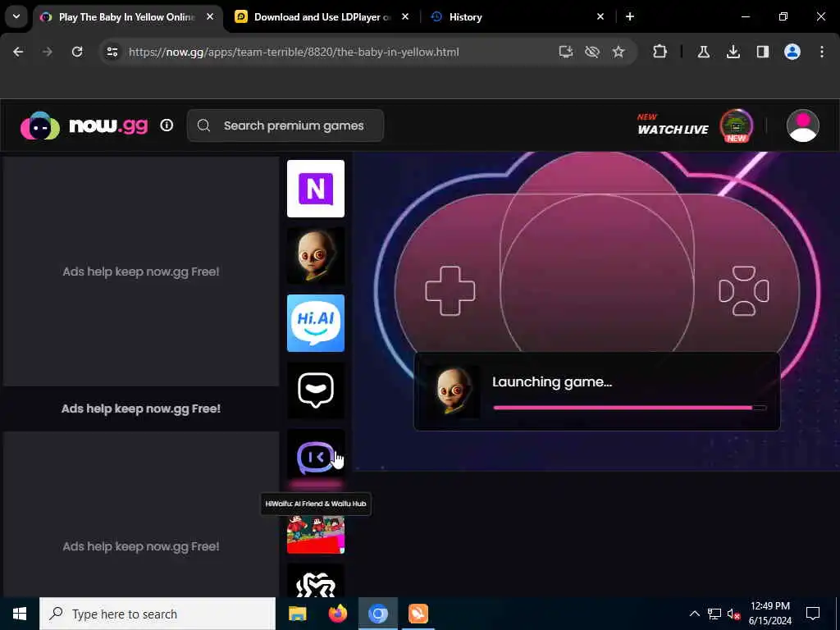Image resolution: width=840 pixels, height=630 pixels.
Task: Click the taskbar Type here to search box
Action: (157, 614)
